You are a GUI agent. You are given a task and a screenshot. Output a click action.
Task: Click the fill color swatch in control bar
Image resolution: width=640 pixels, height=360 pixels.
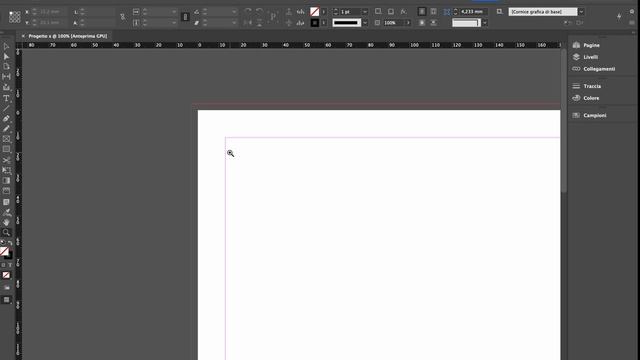pyautogui.click(x=314, y=12)
